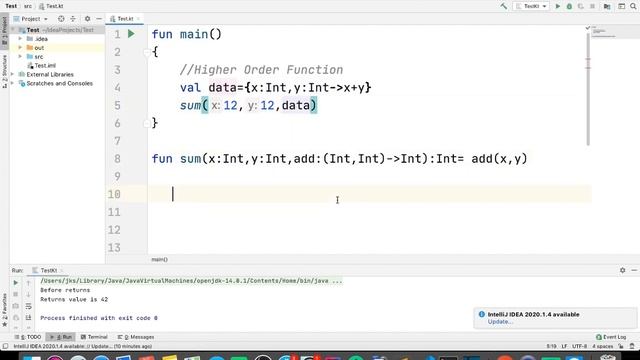Rerun TestKt from the Run panel

pos(16,282)
